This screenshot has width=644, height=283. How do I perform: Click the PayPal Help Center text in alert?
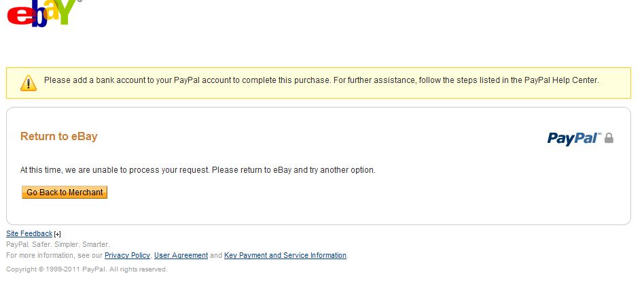pos(561,80)
